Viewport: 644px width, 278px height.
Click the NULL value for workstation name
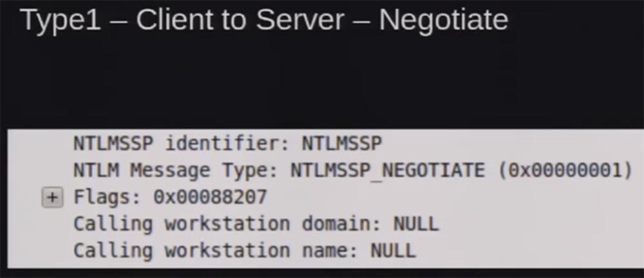point(393,250)
